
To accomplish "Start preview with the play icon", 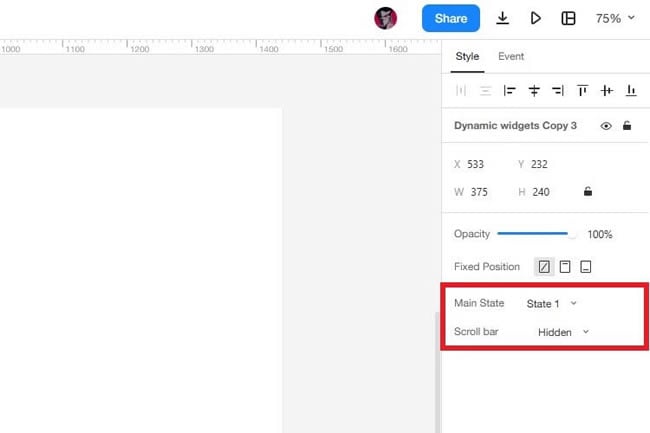I will pyautogui.click(x=535, y=18).
